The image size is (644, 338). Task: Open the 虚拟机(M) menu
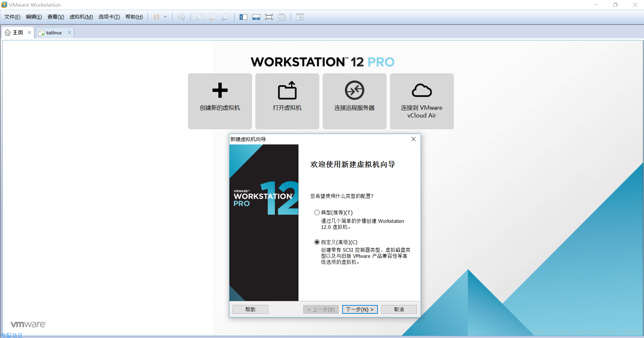click(x=81, y=17)
